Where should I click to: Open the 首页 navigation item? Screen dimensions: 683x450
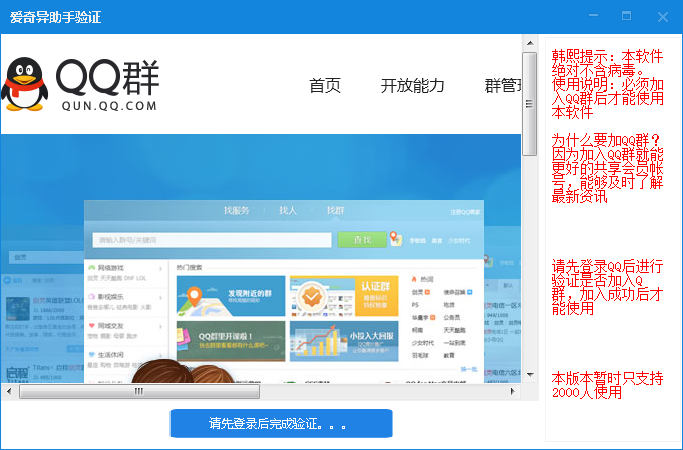325,85
